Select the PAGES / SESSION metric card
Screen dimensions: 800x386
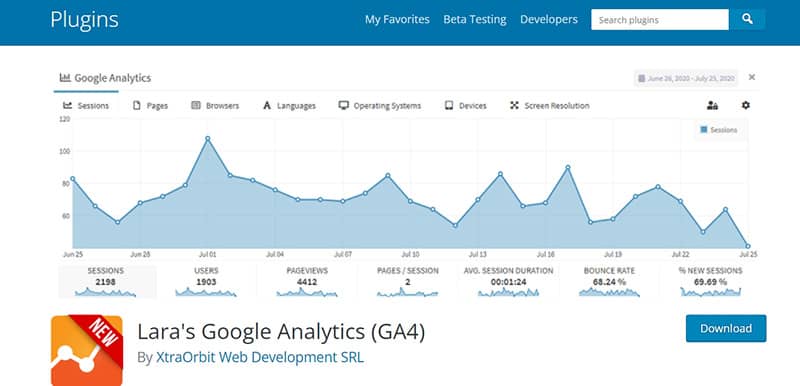408,281
